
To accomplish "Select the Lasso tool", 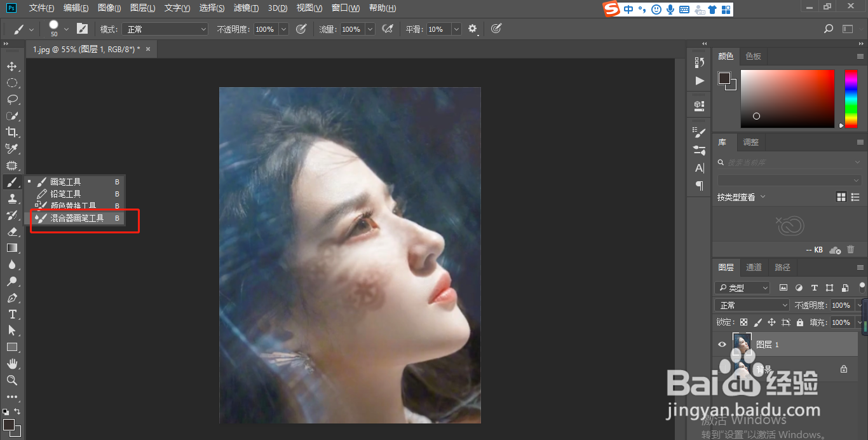I will [11, 99].
